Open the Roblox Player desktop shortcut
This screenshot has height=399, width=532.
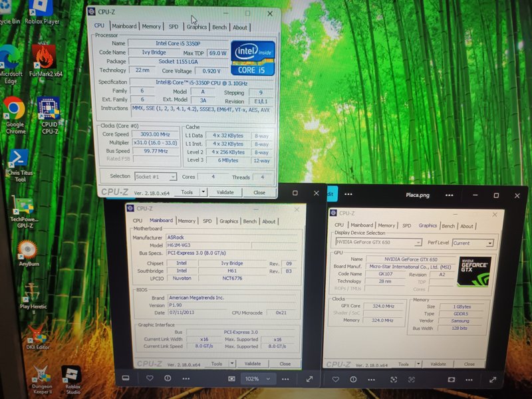pyautogui.click(x=41, y=12)
